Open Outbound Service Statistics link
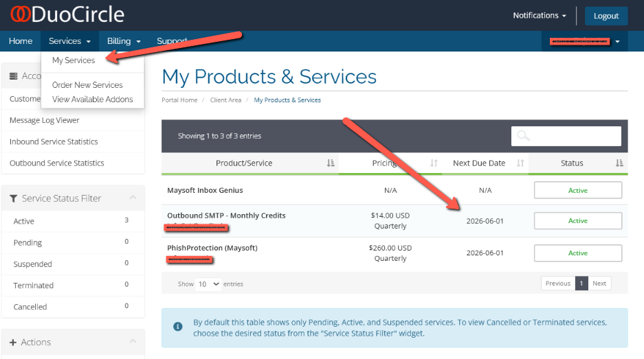Image resolution: width=644 pixels, height=359 pixels. (x=56, y=163)
